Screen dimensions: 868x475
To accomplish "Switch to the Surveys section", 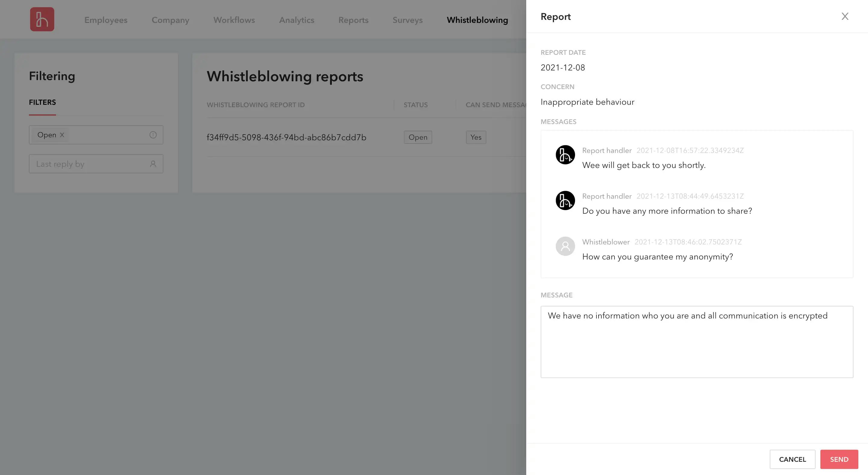I will click(407, 20).
